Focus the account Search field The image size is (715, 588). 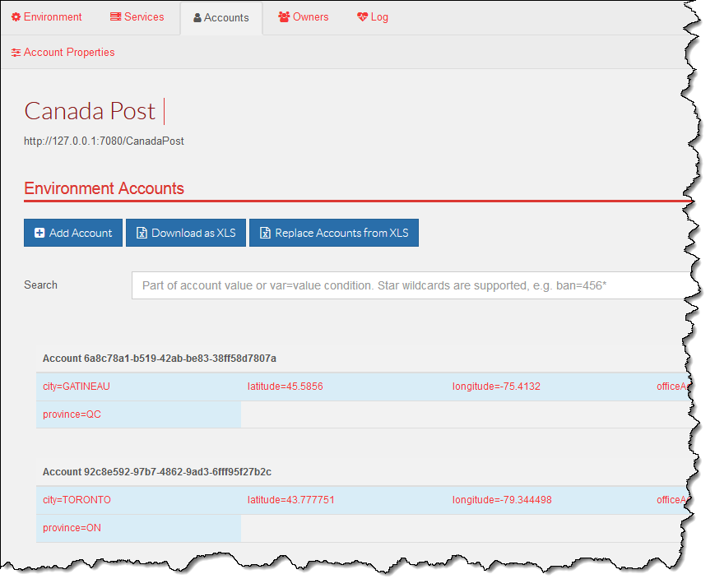(411, 285)
